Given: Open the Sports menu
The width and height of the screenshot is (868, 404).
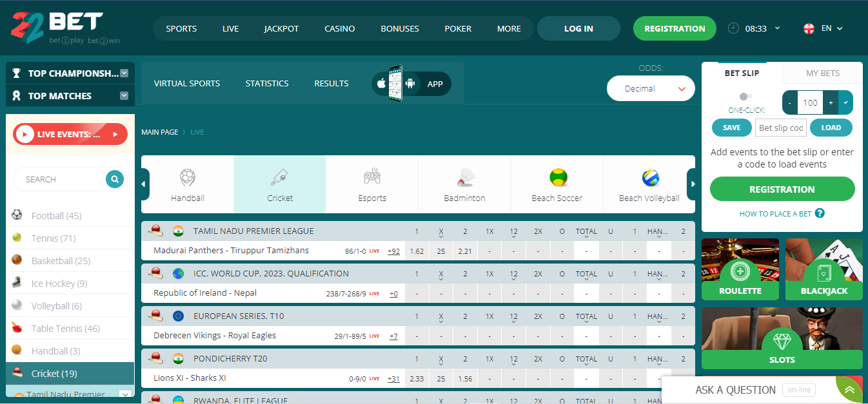Looking at the screenshot, I should pos(181,29).
